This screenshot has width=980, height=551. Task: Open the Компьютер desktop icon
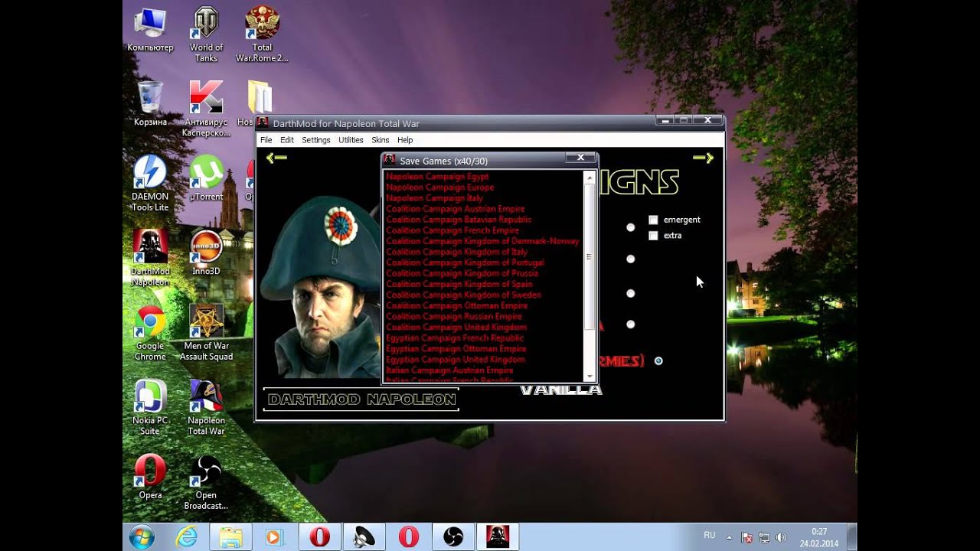150,29
